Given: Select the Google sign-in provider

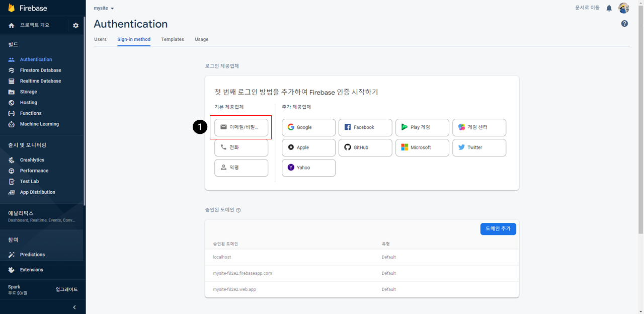Looking at the screenshot, I should 308,127.
